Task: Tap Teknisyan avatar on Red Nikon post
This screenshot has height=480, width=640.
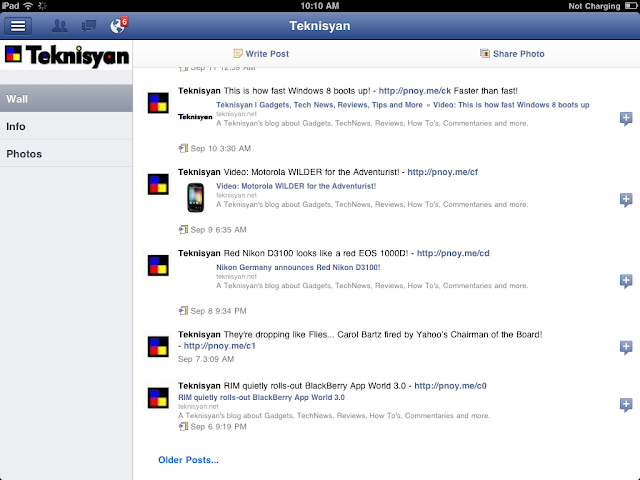Action: pyautogui.click(x=158, y=266)
